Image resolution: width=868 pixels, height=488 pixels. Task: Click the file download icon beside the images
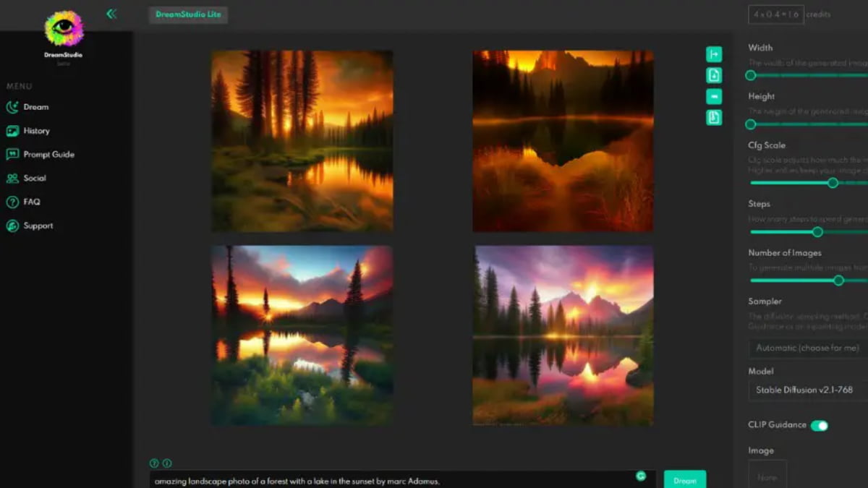[x=714, y=75]
